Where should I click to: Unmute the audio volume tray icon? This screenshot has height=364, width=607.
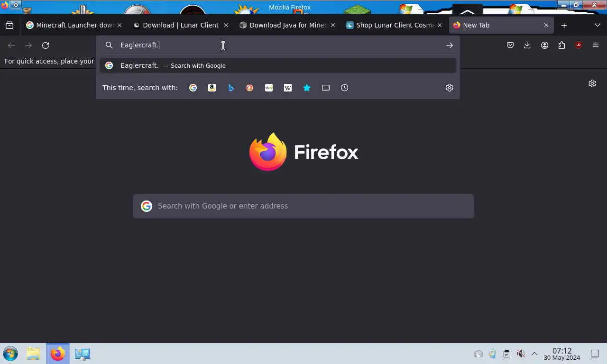coord(521,354)
